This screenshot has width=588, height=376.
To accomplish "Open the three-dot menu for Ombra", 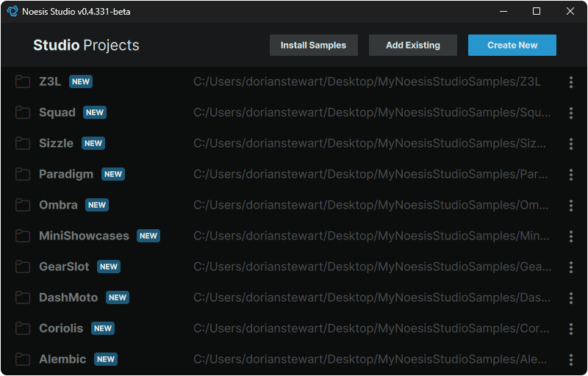I will coord(571,205).
